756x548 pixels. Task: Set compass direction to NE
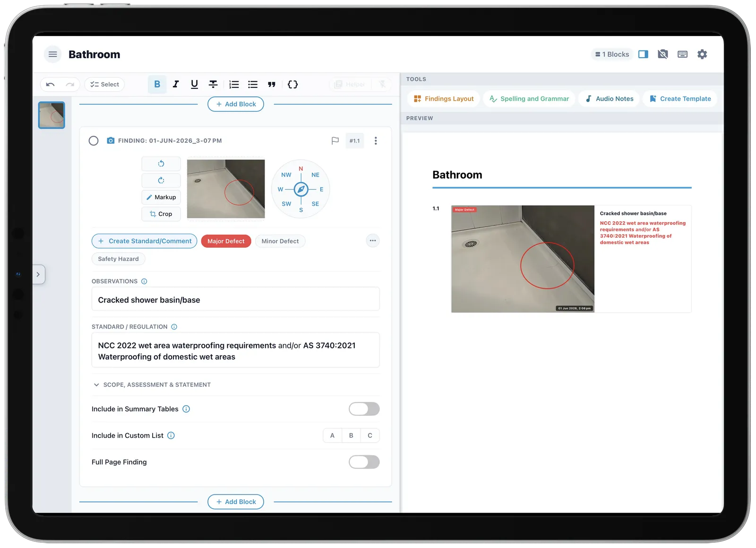(315, 175)
